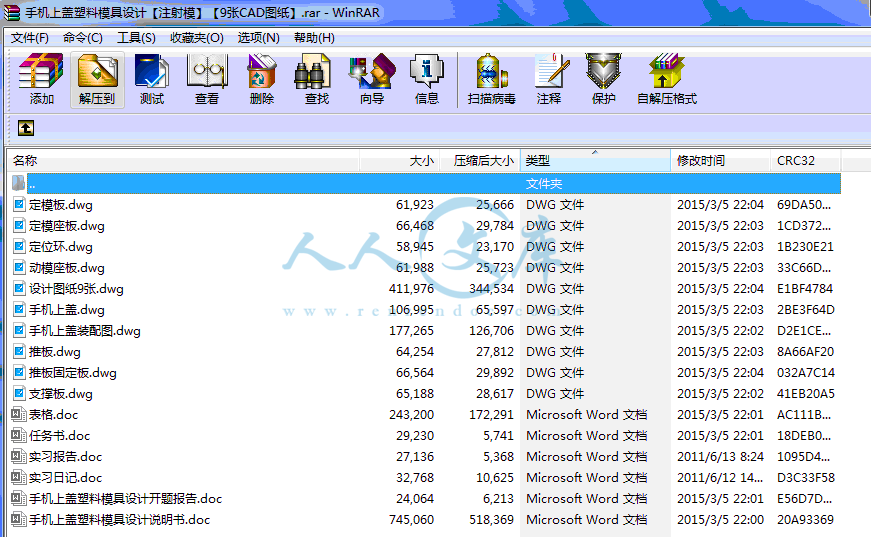Open the 帮助(H) menu

pos(314,38)
